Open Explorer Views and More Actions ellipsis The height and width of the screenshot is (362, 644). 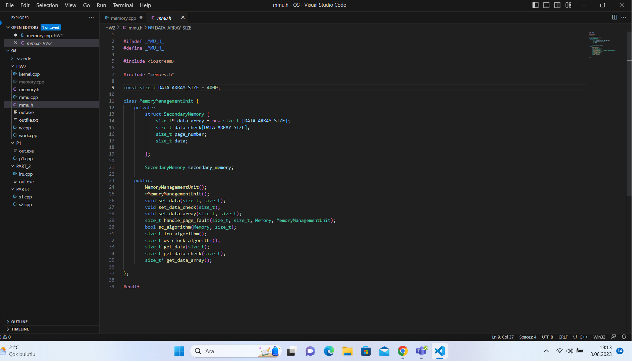click(91, 17)
